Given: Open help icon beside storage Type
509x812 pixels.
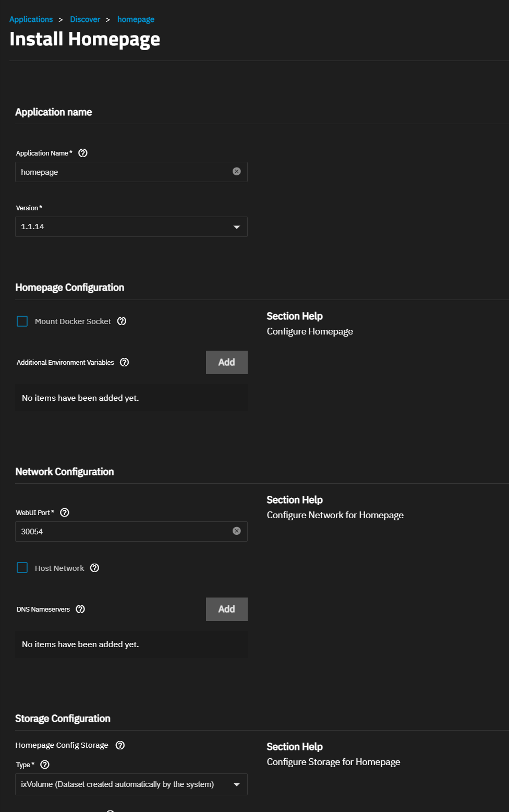Looking at the screenshot, I should coord(45,765).
